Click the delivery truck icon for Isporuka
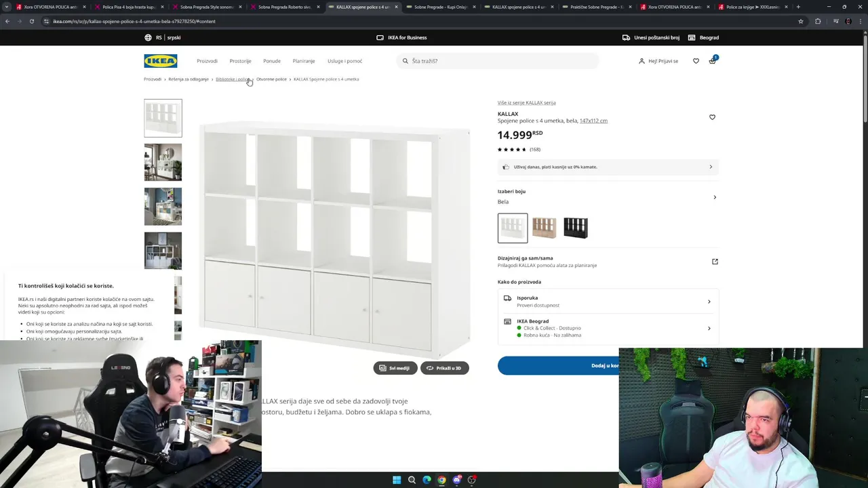The width and height of the screenshot is (868, 488). point(507,298)
